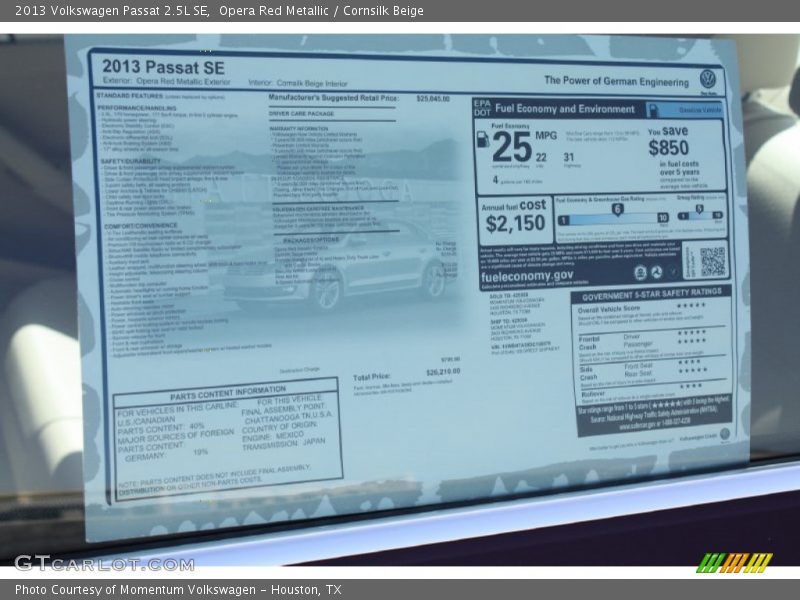Click the You save $850 text
Image resolution: width=800 pixels, height=600 pixels.
(x=668, y=142)
